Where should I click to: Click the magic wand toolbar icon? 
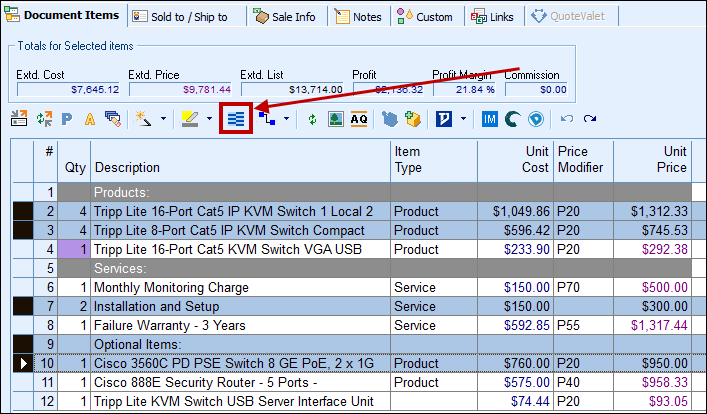(x=143, y=119)
